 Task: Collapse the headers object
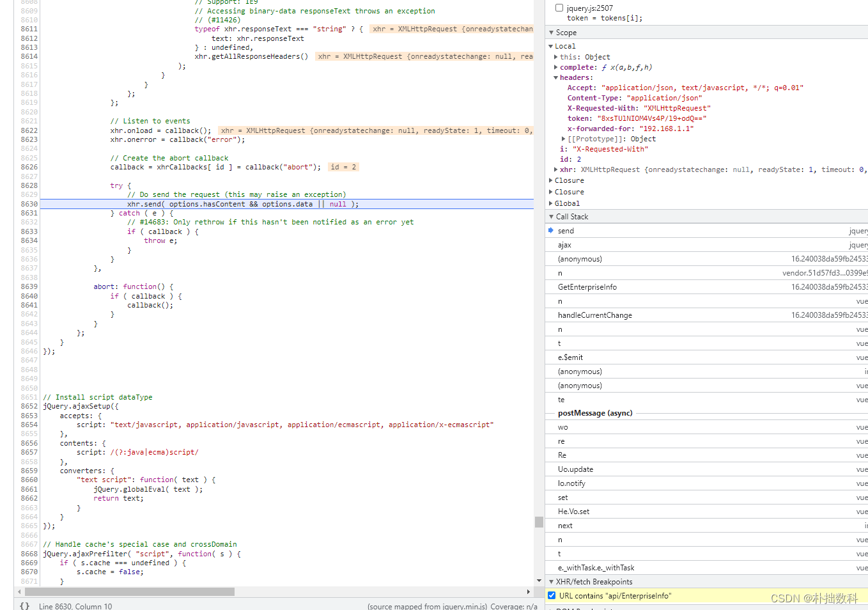556,77
